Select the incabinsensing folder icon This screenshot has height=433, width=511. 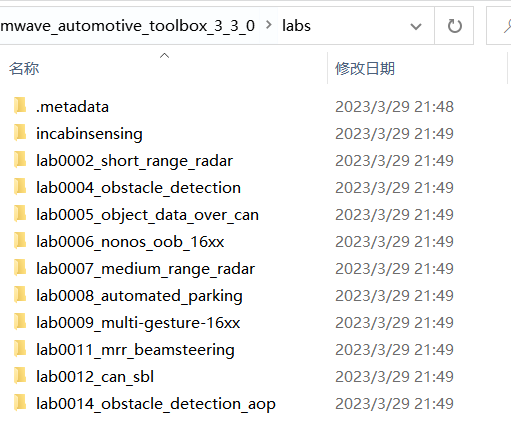(20, 133)
